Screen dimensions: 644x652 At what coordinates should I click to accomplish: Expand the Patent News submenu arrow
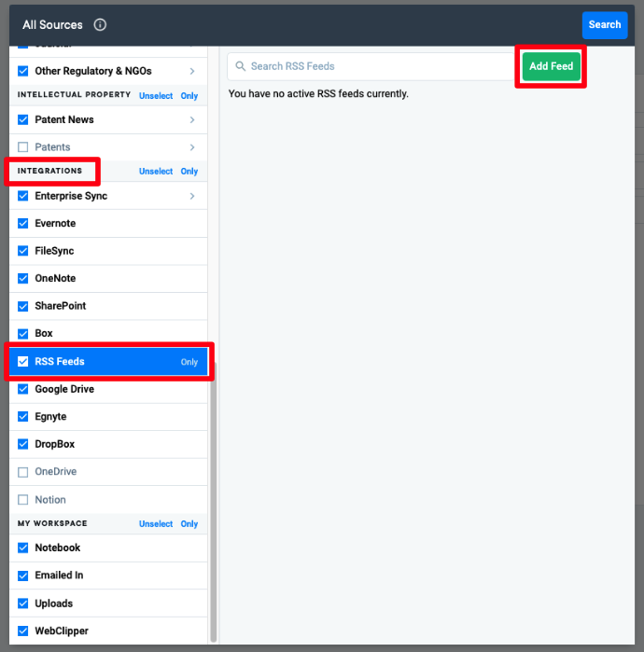coord(192,119)
